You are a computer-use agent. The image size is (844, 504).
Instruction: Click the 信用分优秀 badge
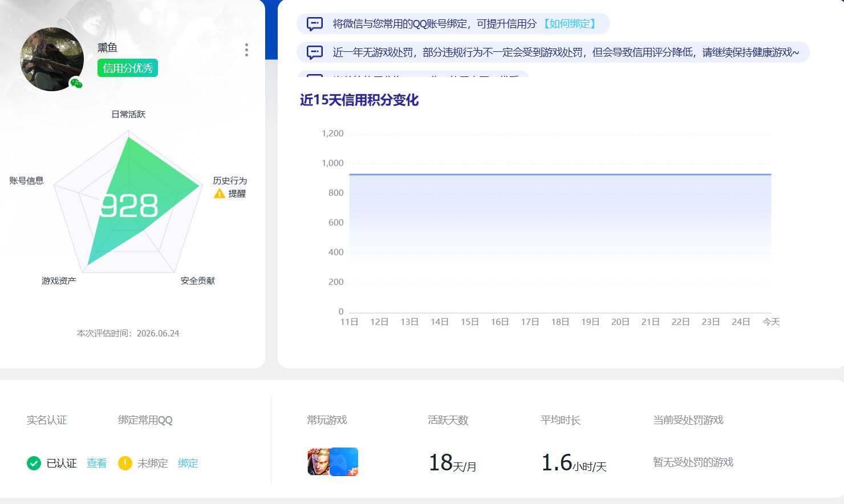click(128, 68)
